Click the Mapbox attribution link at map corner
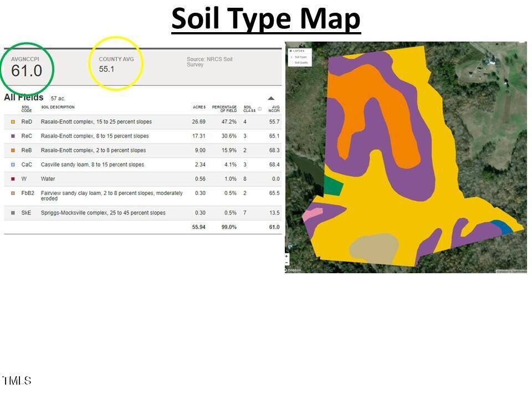The width and height of the screenshot is (532, 399). pos(510,271)
